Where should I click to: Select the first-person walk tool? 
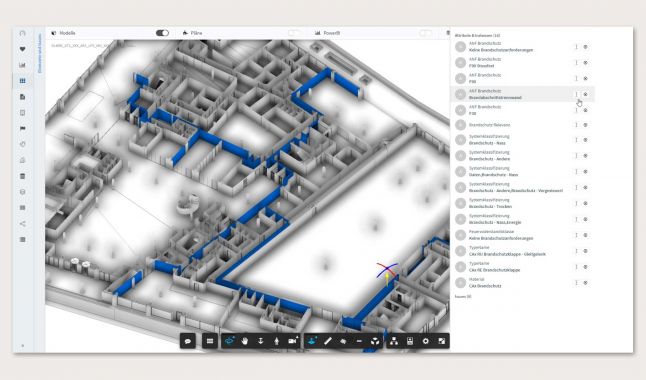tap(276, 341)
